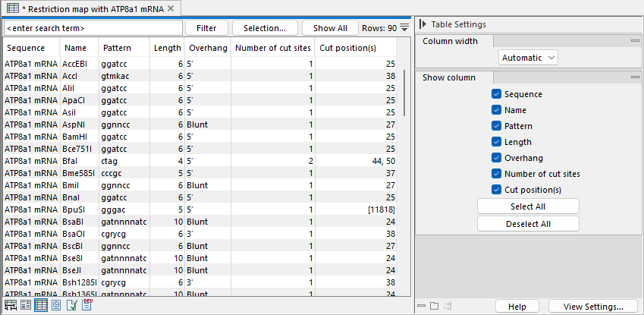
Task: Click the table's vertical scrollbar
Action: point(405,83)
